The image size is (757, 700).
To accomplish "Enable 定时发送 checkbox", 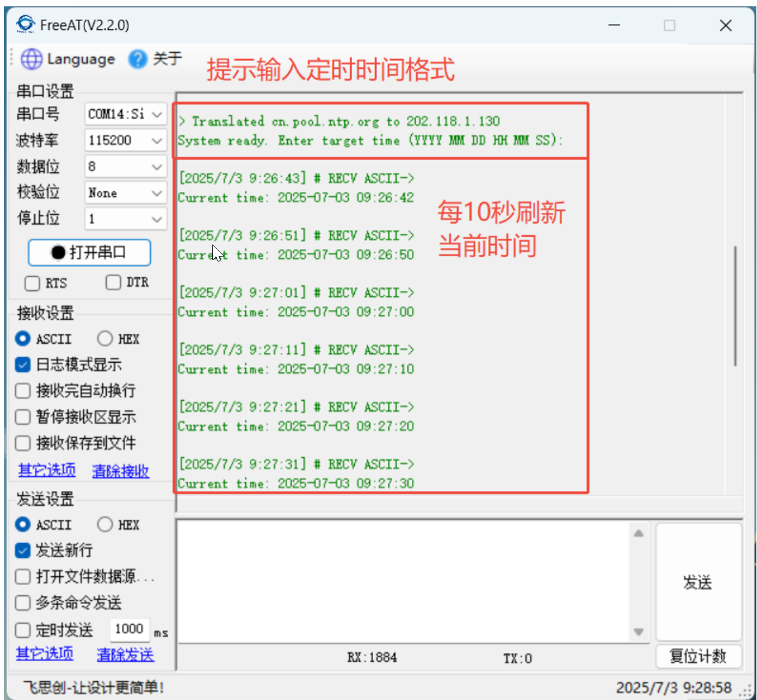I will click(x=23, y=630).
